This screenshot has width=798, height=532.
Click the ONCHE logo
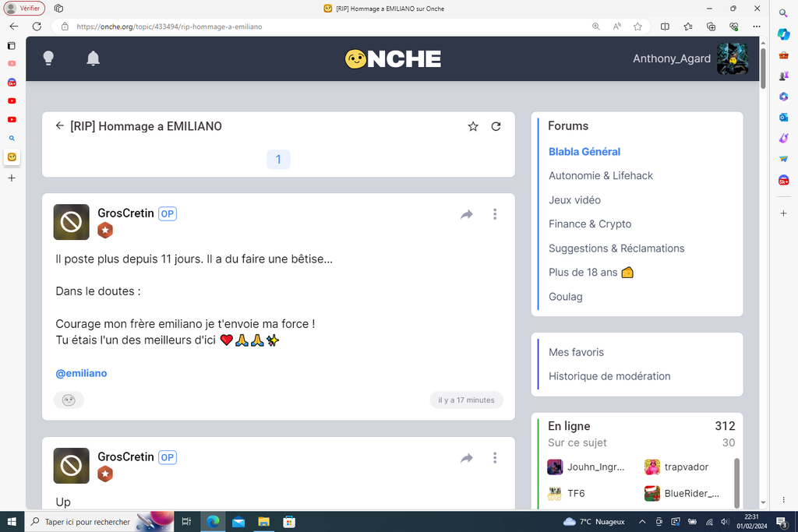coord(393,59)
